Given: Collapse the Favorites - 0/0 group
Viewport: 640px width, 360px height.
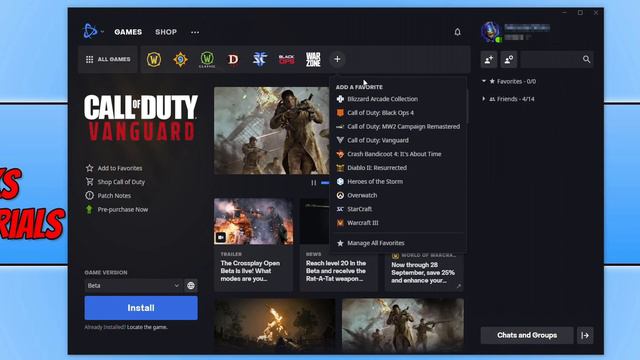Looking at the screenshot, I should 484,81.
